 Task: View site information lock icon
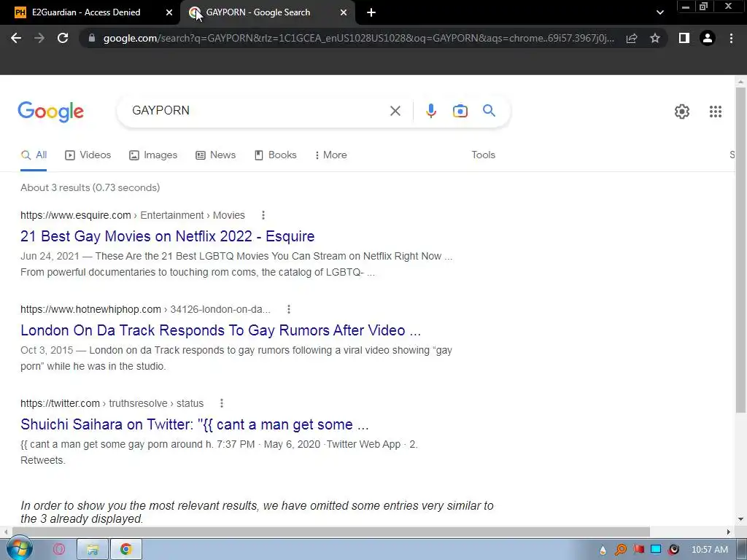pyautogui.click(x=92, y=38)
